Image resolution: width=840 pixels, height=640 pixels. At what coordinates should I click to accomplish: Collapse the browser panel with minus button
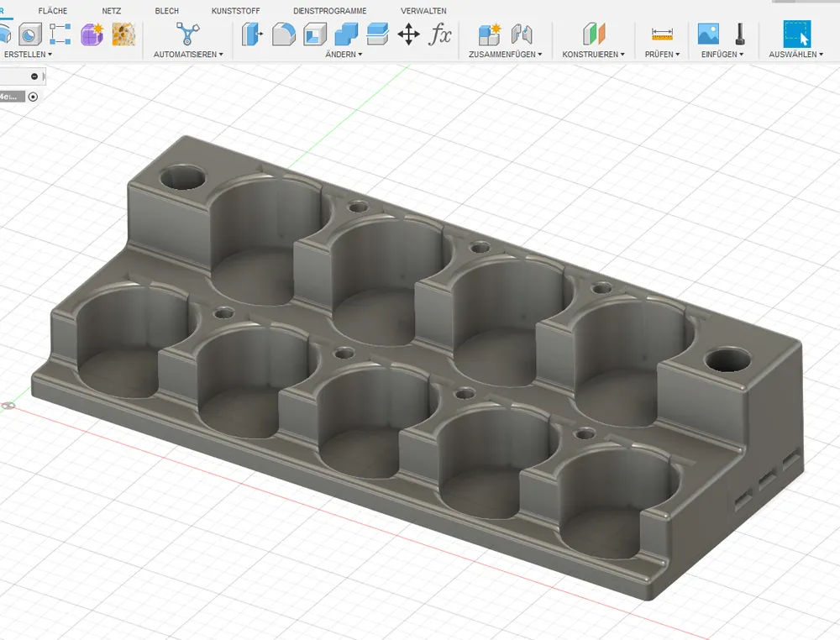34,76
